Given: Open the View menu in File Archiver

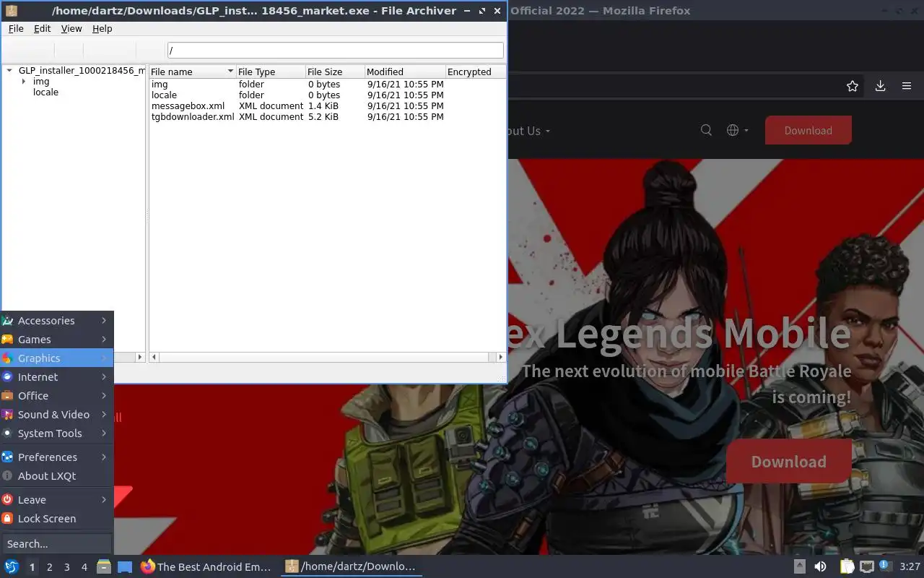Looking at the screenshot, I should tap(71, 29).
